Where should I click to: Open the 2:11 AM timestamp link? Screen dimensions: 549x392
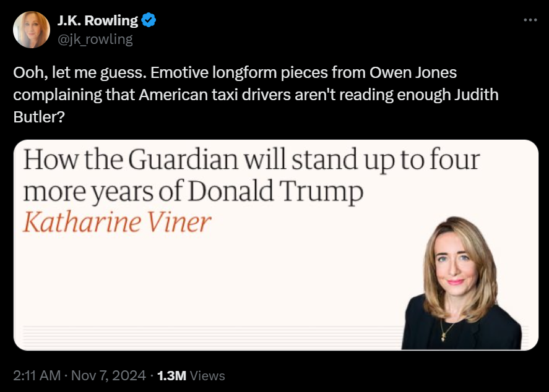coord(37,375)
